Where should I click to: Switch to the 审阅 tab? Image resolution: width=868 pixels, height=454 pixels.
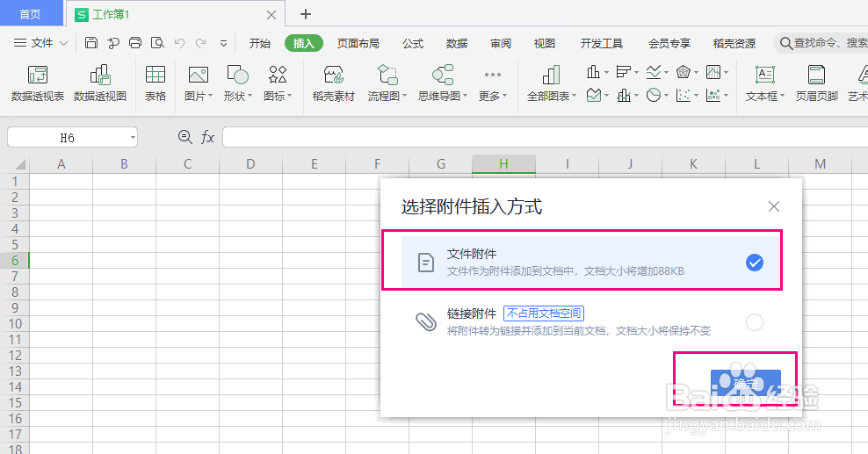tap(501, 43)
